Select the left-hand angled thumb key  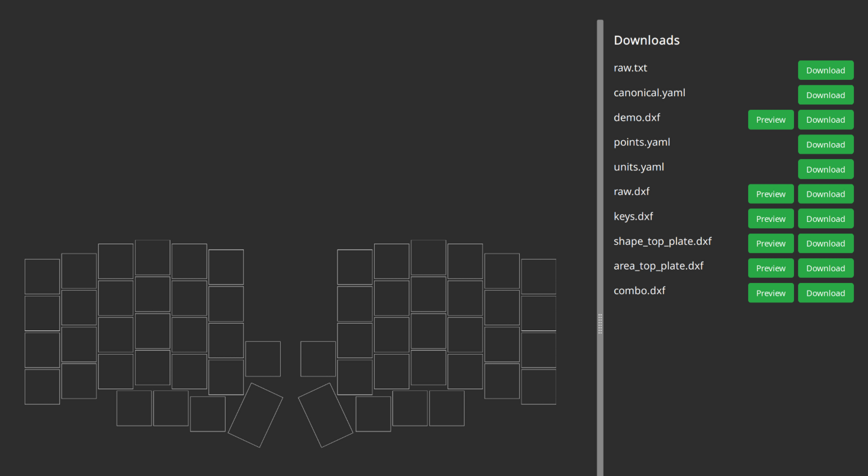point(255,415)
